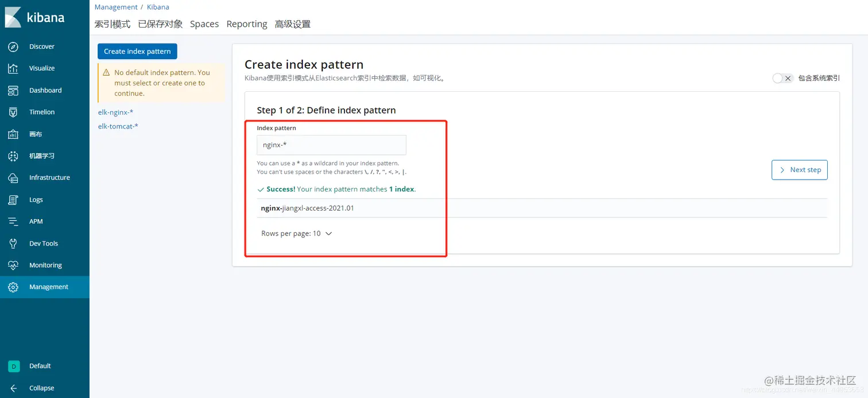Open the Canvas (画布) icon
This screenshot has width=868, height=398.
coord(13,134)
